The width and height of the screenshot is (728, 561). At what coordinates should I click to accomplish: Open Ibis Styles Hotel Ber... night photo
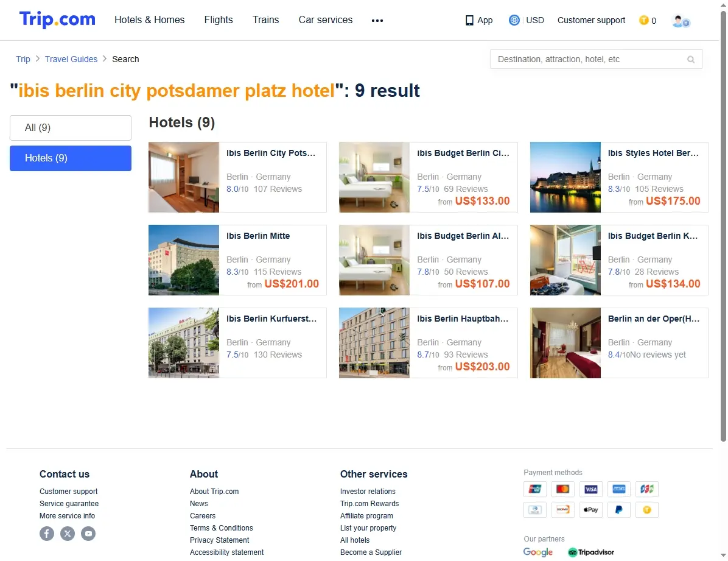pyautogui.click(x=565, y=177)
